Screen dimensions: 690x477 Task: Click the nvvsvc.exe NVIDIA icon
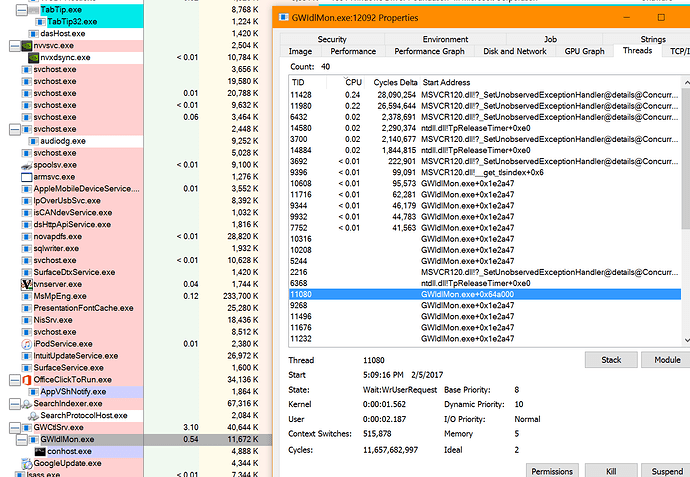click(26, 46)
